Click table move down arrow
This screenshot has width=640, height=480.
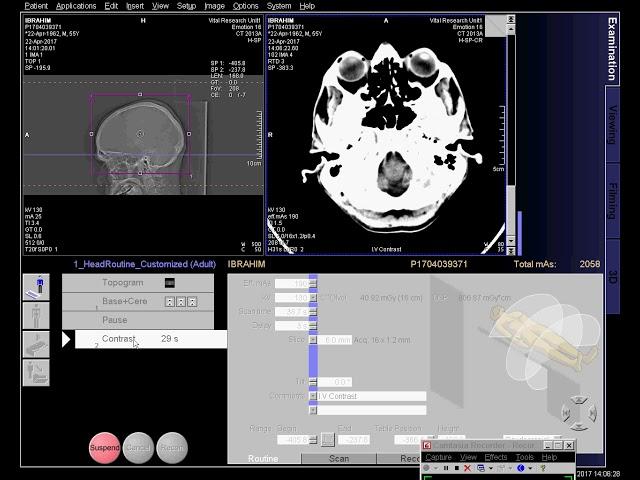579,427
